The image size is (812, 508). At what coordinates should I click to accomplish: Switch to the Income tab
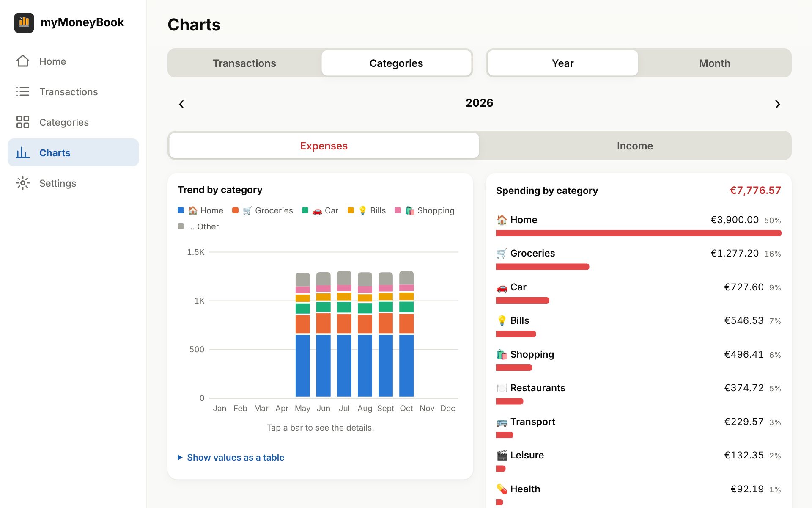pos(634,146)
